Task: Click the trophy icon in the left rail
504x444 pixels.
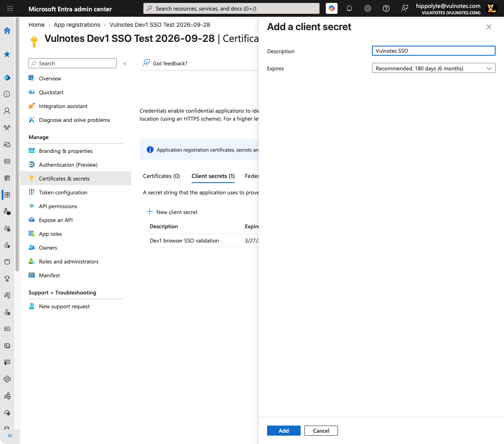Action: click(7, 279)
